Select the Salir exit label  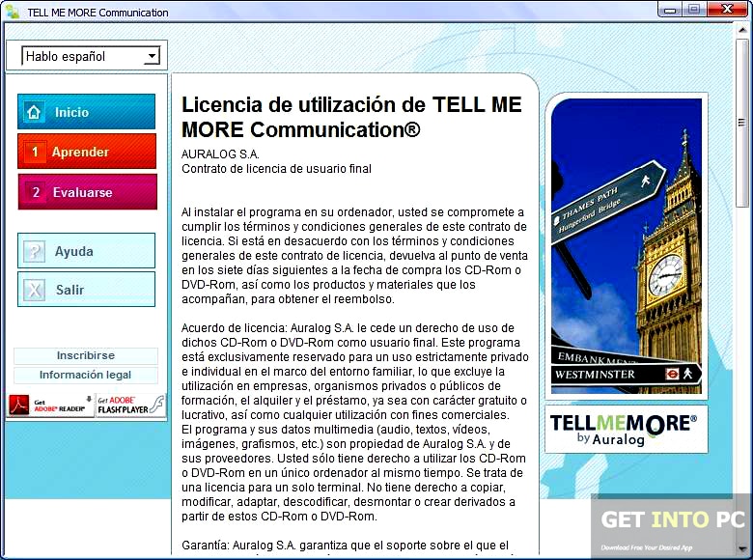pyautogui.click(x=70, y=290)
